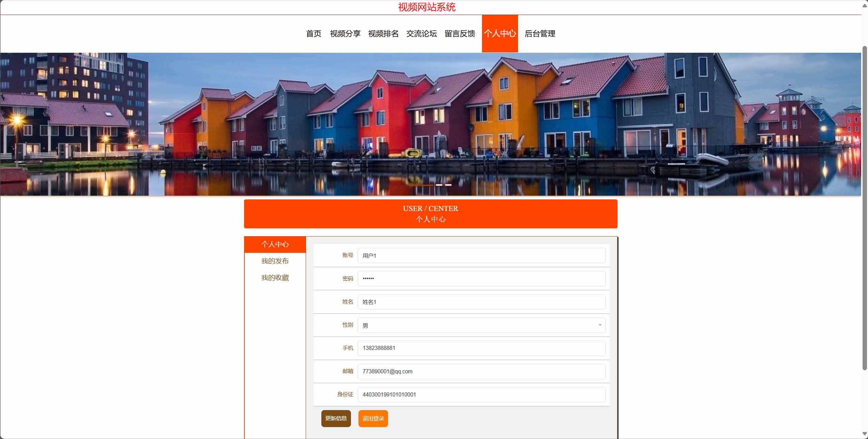Click the scrollbar up arrow

(x=865, y=5)
